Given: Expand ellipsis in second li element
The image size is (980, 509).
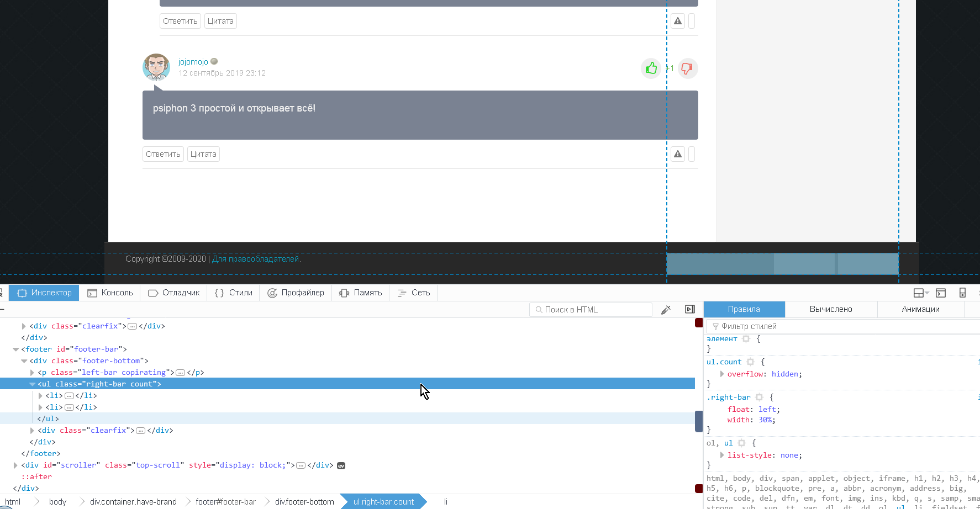Looking at the screenshot, I should (69, 407).
